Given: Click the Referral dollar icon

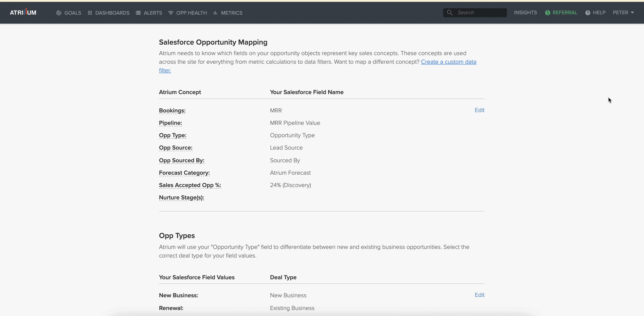Looking at the screenshot, I should pyautogui.click(x=548, y=13).
